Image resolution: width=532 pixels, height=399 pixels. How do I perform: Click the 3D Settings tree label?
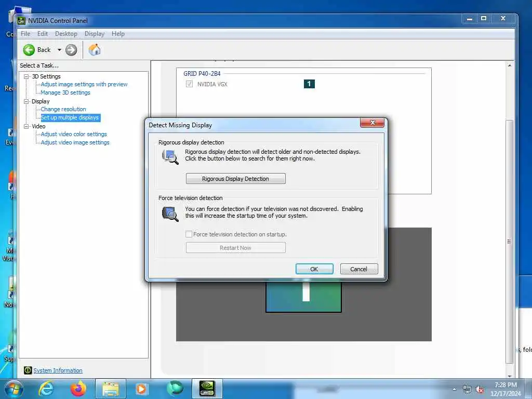tap(46, 76)
